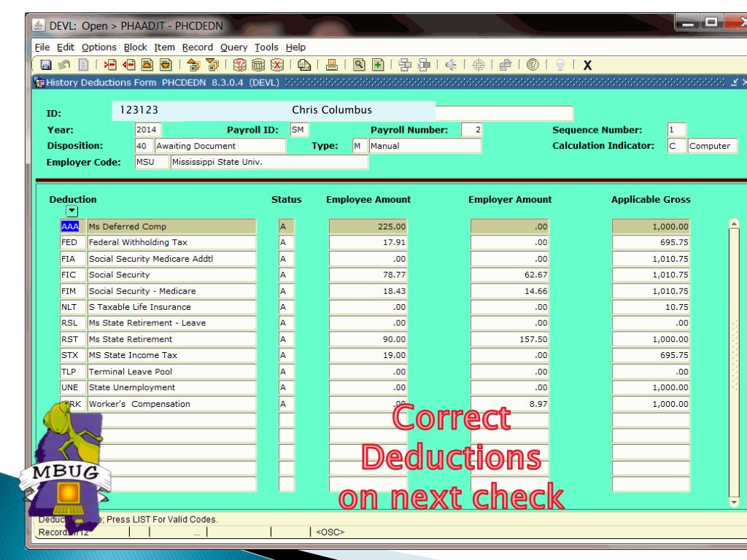747x560 pixels.
Task: Select the FED deduction code cell
Action: point(72,242)
